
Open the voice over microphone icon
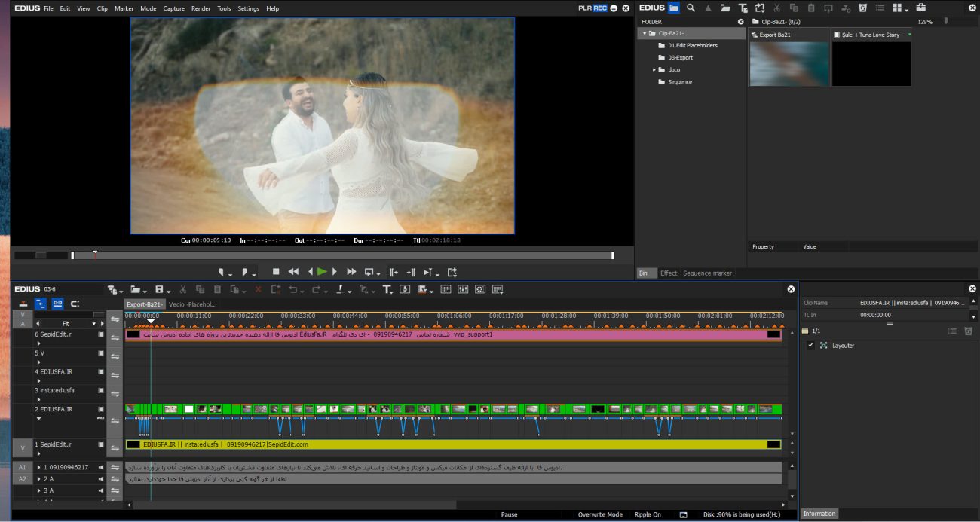[x=405, y=289]
